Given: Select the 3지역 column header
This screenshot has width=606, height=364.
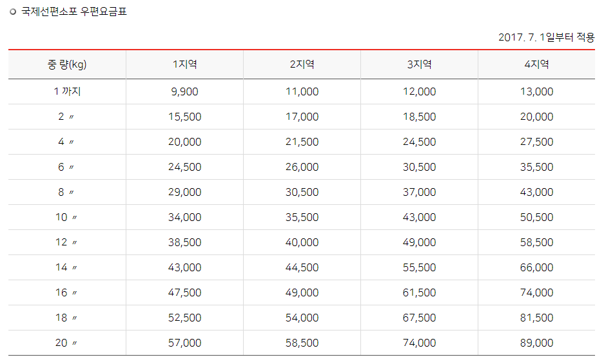Looking at the screenshot, I should [419, 64].
